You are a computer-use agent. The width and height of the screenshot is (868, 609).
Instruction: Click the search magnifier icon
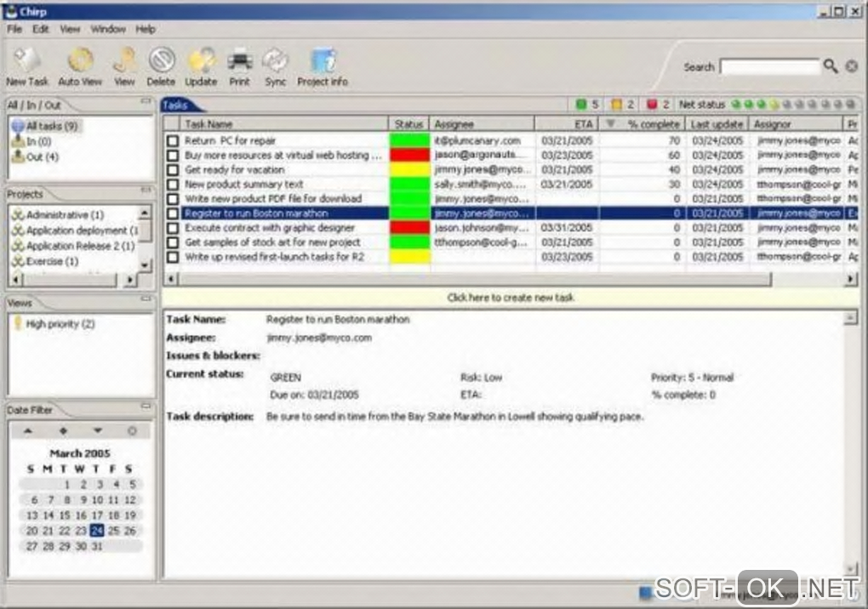(831, 67)
